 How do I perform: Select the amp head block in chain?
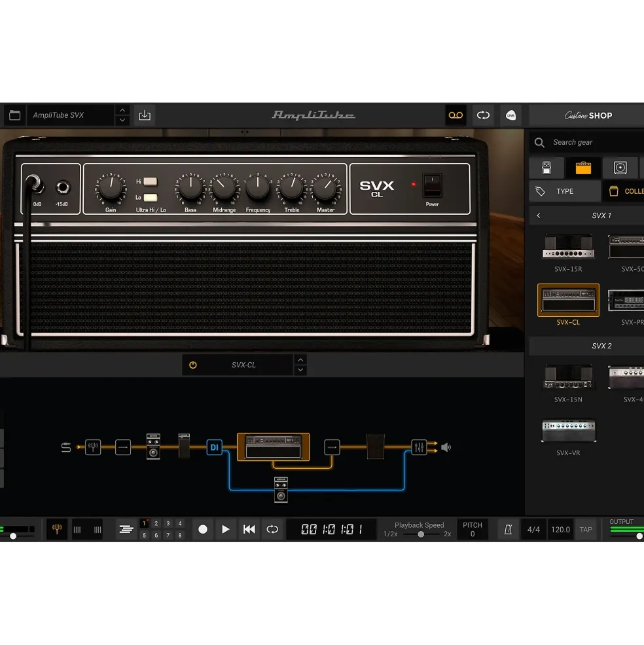pyautogui.click(x=273, y=447)
